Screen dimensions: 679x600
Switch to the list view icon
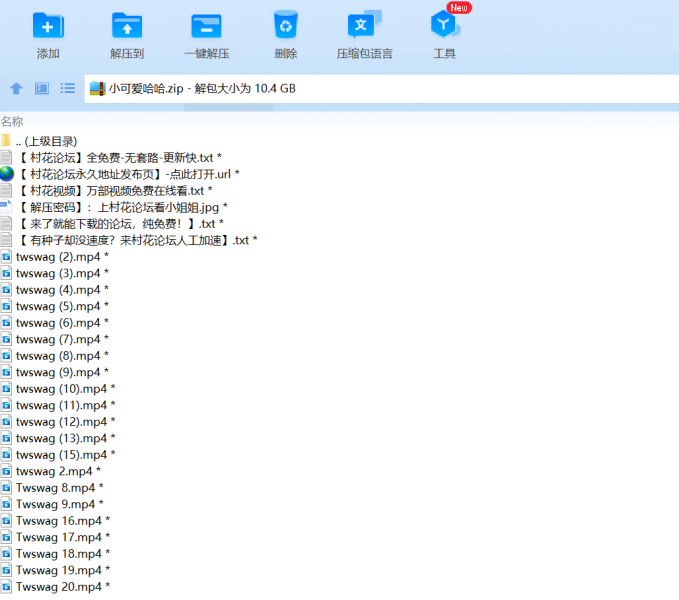pyautogui.click(x=68, y=88)
